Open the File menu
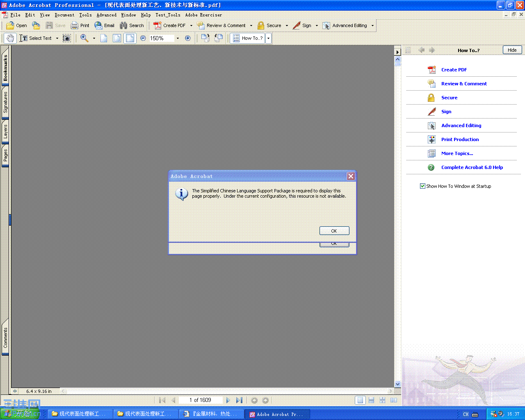Screen dimensions: 525x420 point(15,15)
